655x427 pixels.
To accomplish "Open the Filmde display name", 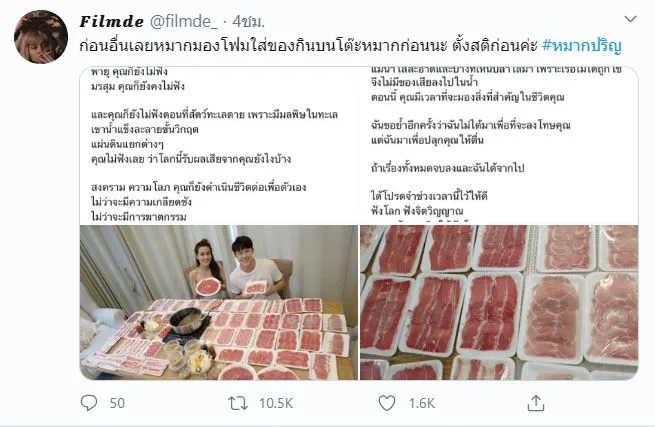I will point(112,21).
